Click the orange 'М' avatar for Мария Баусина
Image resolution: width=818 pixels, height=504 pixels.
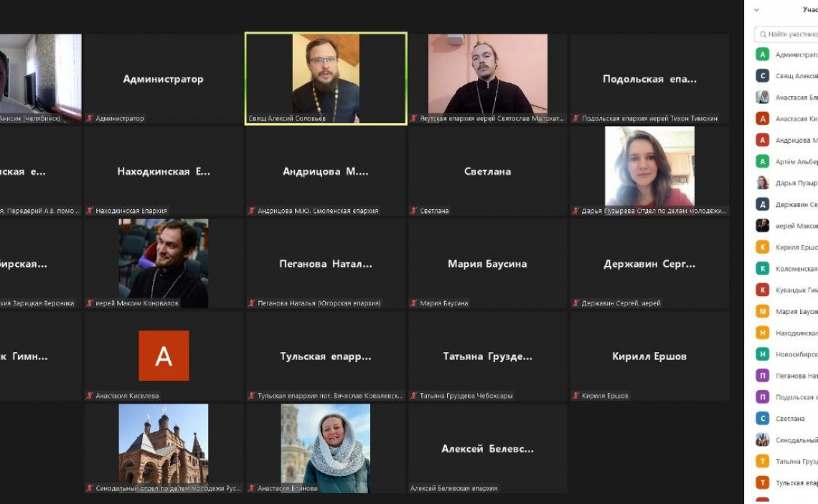pyautogui.click(x=762, y=311)
